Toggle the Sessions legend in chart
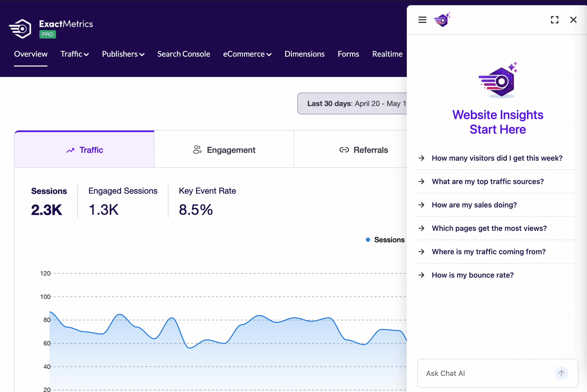 coord(385,240)
